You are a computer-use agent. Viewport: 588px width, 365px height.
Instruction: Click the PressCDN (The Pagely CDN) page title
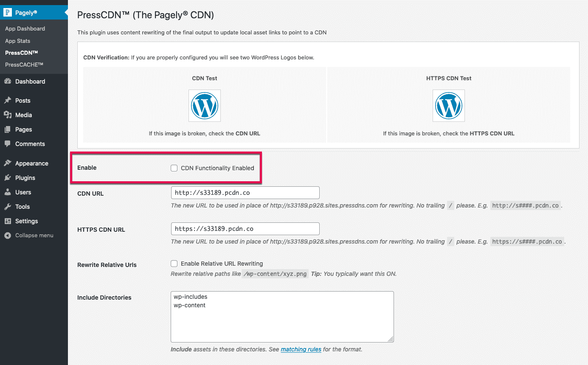tap(146, 15)
